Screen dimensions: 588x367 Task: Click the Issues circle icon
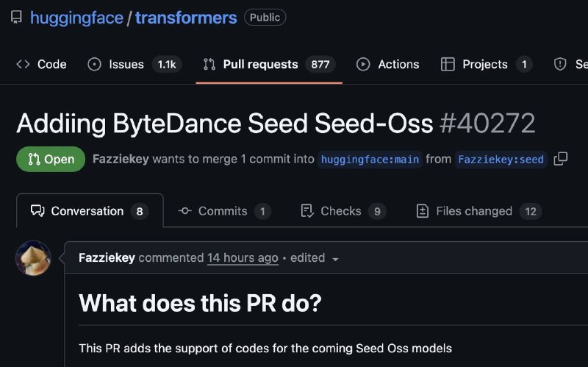click(x=94, y=64)
